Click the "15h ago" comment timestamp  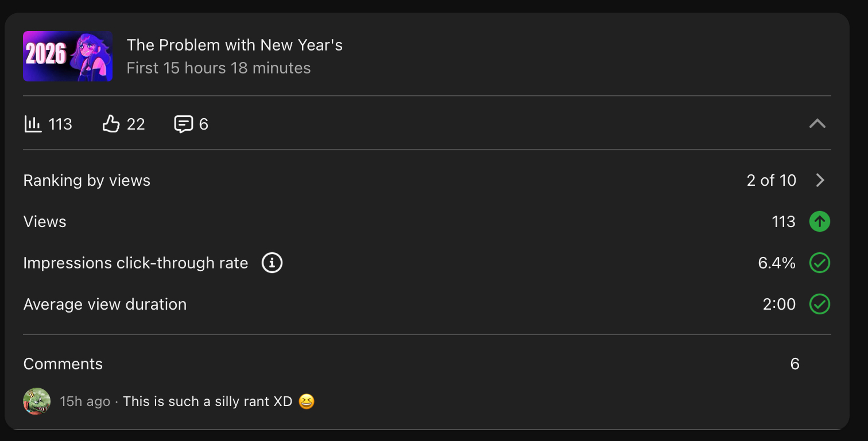pyautogui.click(x=84, y=401)
